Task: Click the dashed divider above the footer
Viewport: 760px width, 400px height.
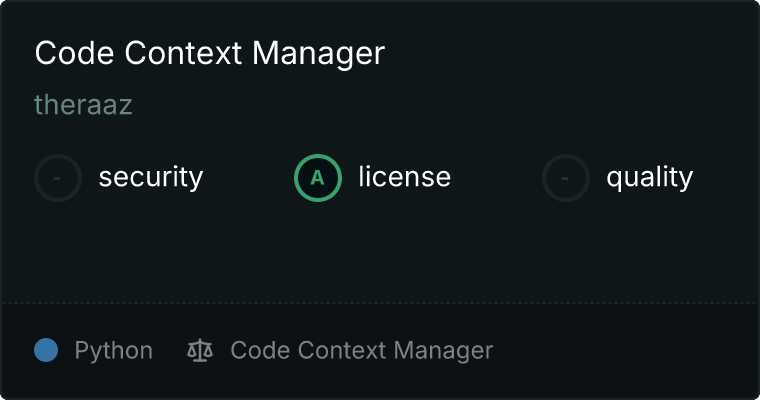Action: [380, 302]
